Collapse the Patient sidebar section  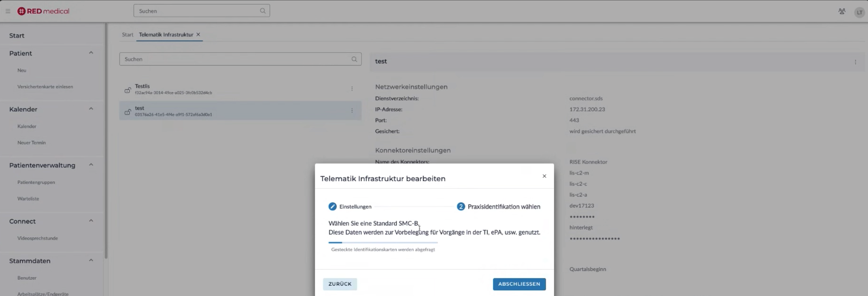(x=91, y=53)
